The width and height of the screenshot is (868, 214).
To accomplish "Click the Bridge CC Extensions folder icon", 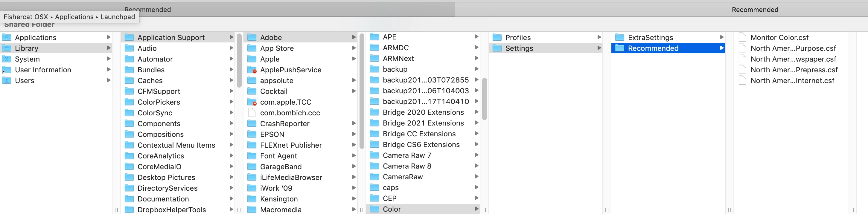I will point(374,134).
